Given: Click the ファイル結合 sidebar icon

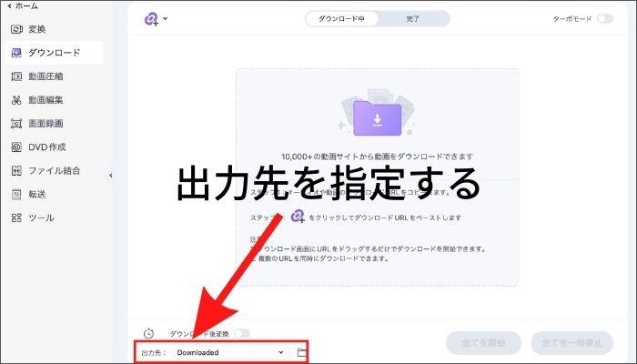Looking at the screenshot, I should pyautogui.click(x=16, y=171).
